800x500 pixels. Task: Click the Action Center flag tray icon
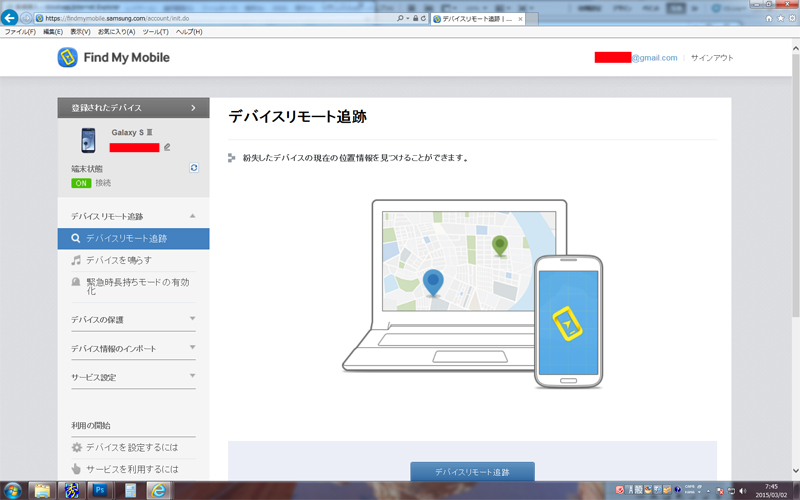pyautogui.click(x=720, y=491)
